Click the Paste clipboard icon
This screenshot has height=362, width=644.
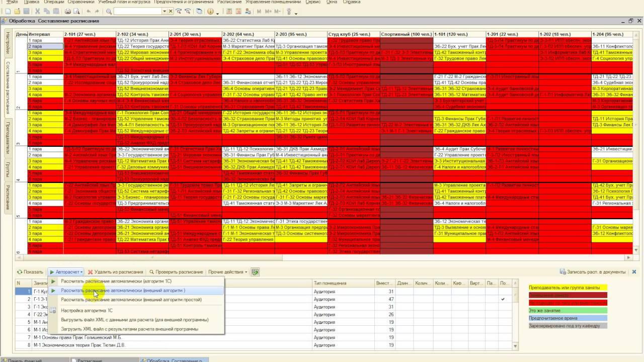[56, 11]
